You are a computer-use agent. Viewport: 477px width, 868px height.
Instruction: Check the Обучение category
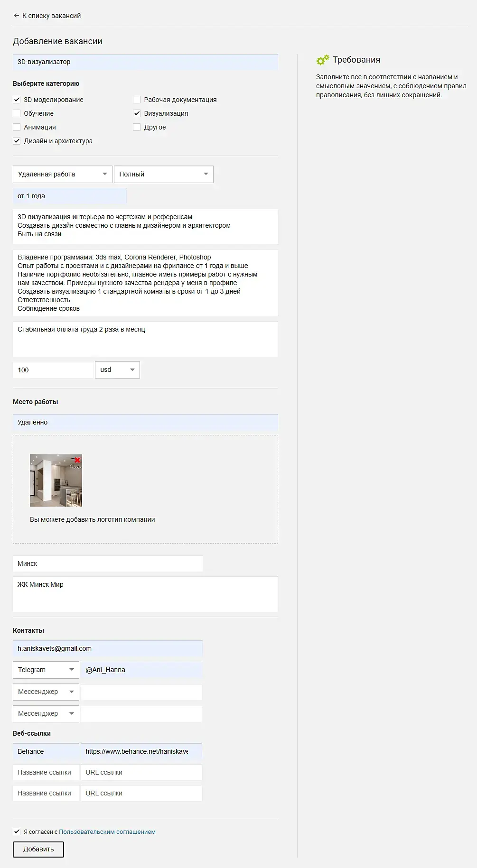coord(17,113)
